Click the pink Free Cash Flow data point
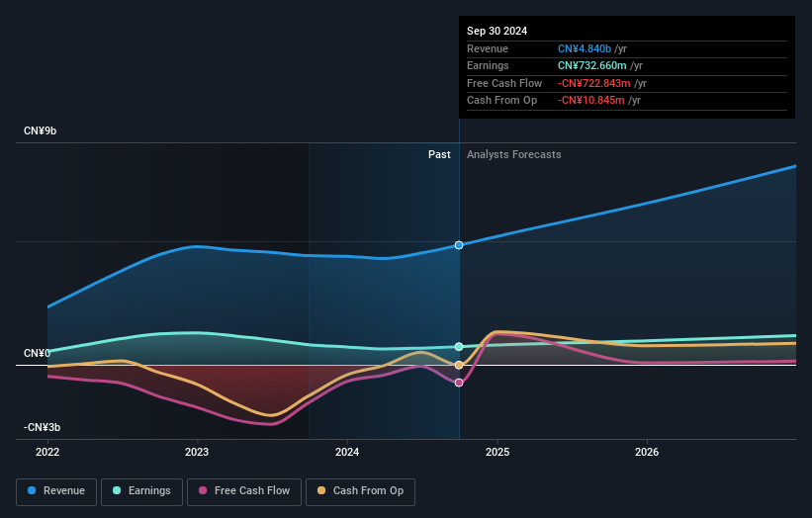The width and height of the screenshot is (812, 518). 459,383
